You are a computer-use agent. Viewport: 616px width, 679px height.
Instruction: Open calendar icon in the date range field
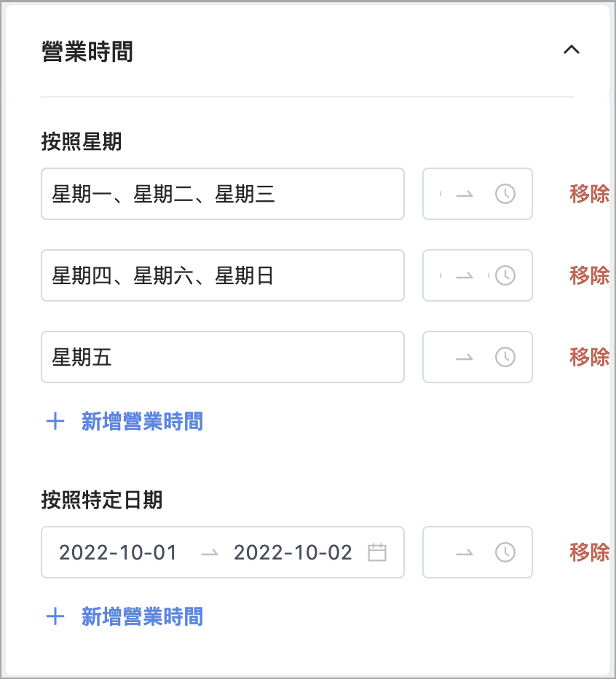(376, 552)
